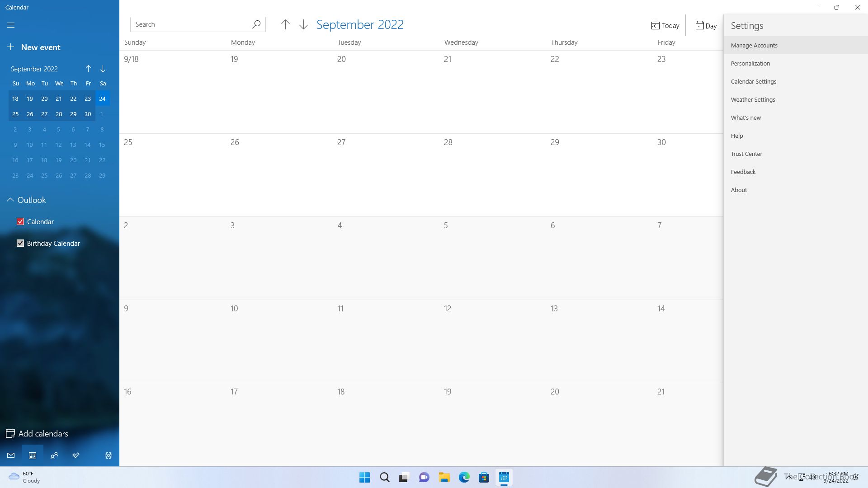Select Wednesday 28 cell in main grid

tap(493, 175)
